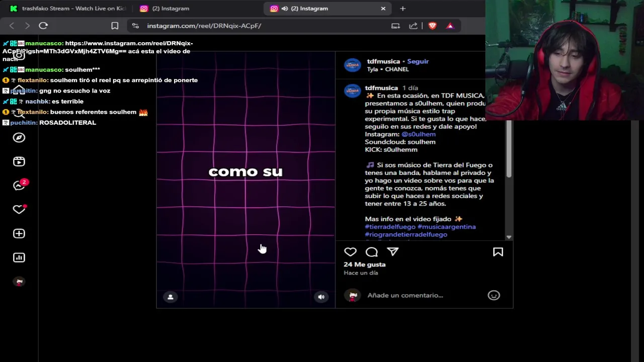This screenshot has width=644, height=362.
Task: Open profile avatar at sidebar bottom
Action: (19, 282)
